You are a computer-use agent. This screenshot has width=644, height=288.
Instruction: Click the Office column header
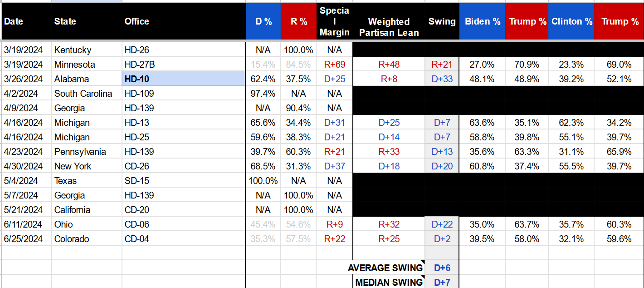point(183,21)
